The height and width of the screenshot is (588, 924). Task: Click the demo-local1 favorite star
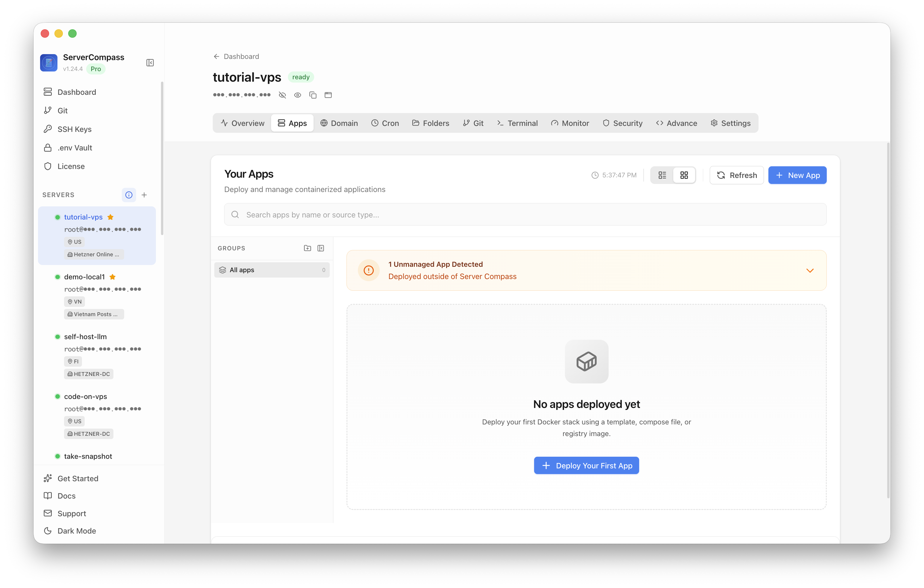point(113,277)
